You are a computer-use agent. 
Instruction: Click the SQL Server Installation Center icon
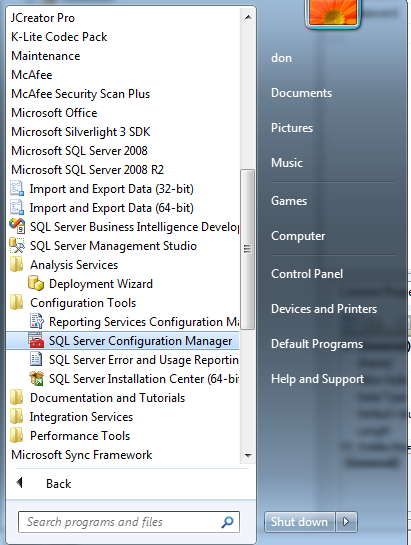point(36,378)
